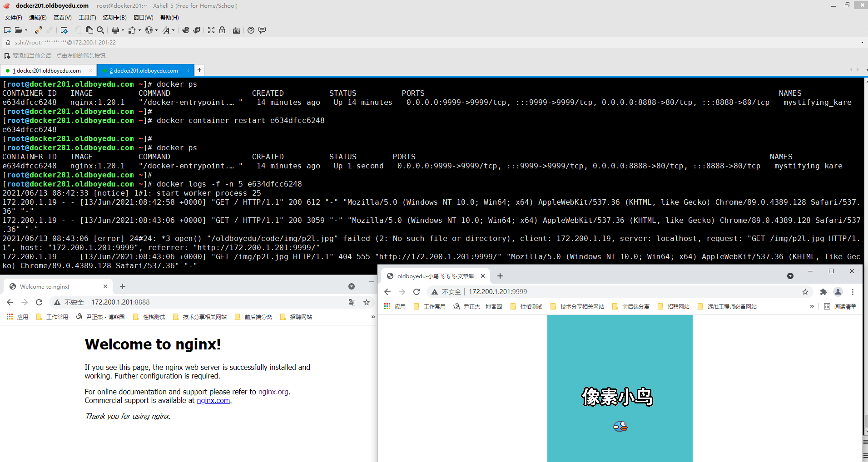Expand the Open folder dropdown arrow

pos(26,30)
